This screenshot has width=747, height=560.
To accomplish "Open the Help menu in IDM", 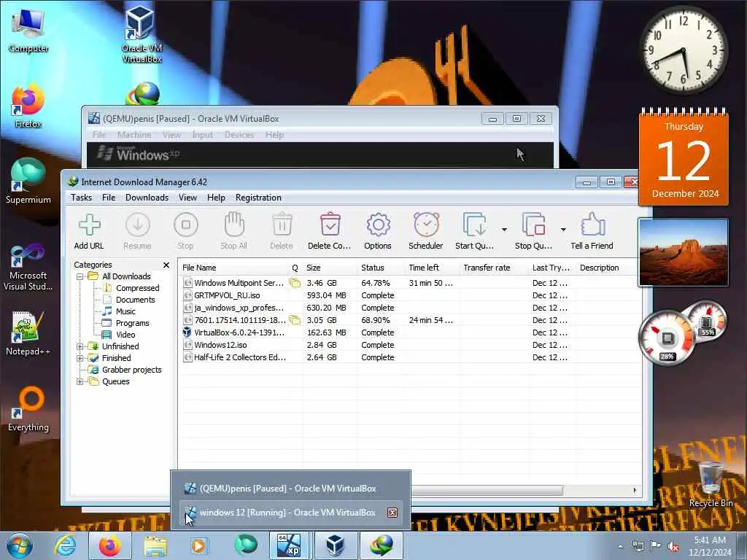I will click(216, 198).
